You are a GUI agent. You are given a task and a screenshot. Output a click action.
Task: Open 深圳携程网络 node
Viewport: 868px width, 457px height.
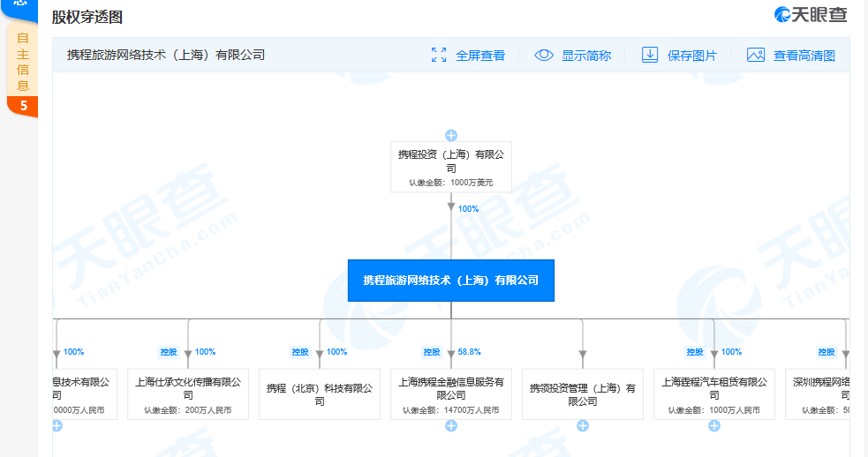pos(818,394)
